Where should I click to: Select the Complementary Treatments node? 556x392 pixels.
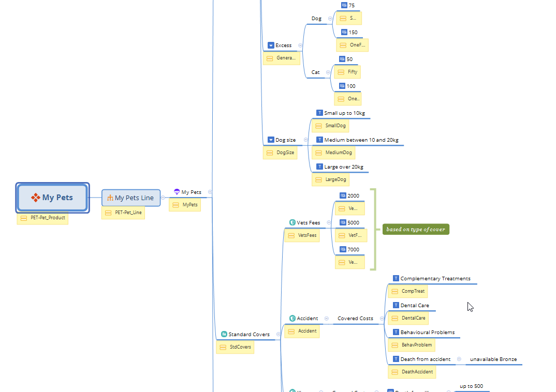(435, 279)
